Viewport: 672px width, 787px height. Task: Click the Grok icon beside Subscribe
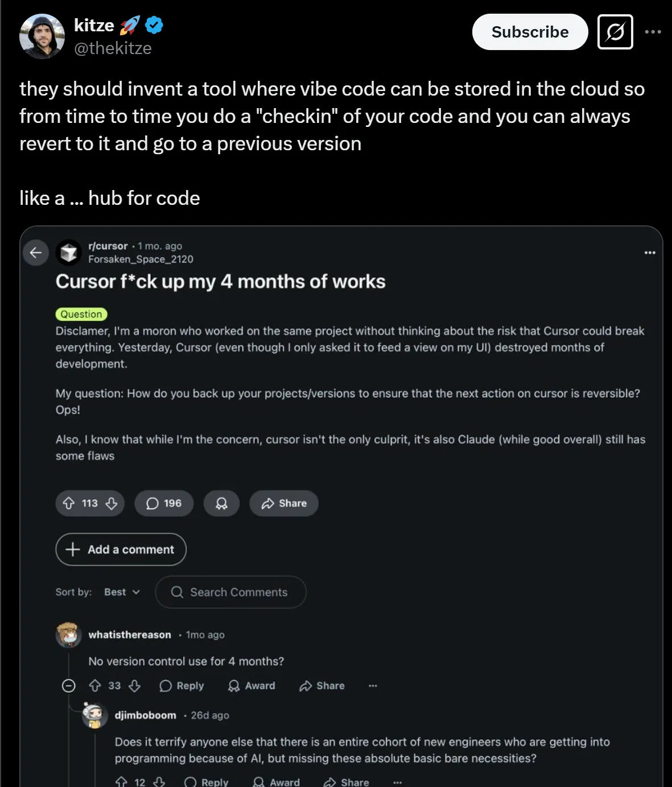(615, 32)
